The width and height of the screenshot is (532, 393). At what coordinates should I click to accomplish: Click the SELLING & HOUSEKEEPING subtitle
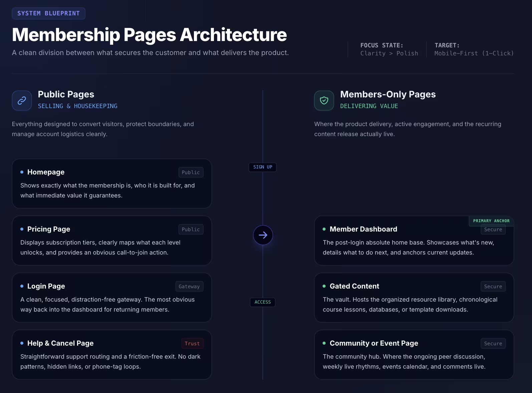(x=78, y=106)
